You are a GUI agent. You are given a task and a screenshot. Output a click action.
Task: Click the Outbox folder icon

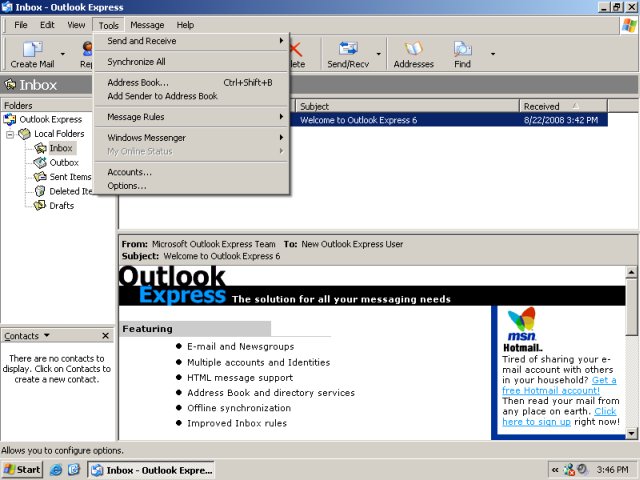pos(40,162)
